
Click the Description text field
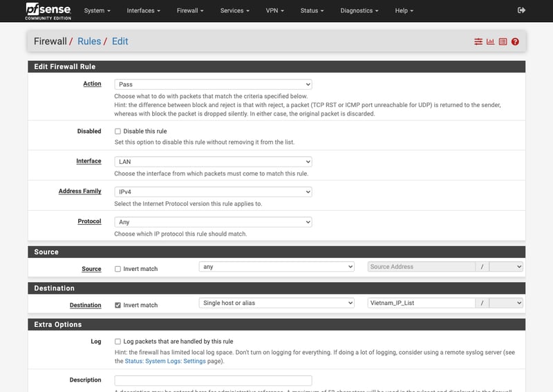tap(213, 380)
